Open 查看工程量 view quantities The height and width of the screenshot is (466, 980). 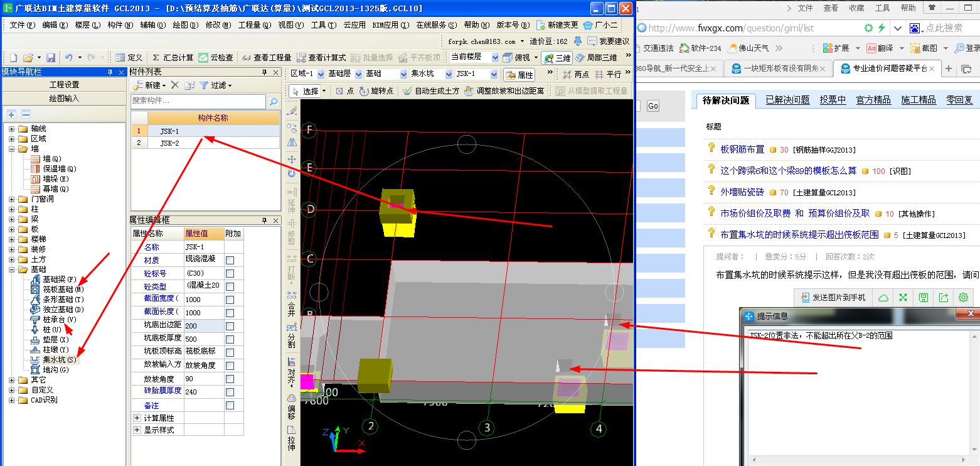pos(267,57)
